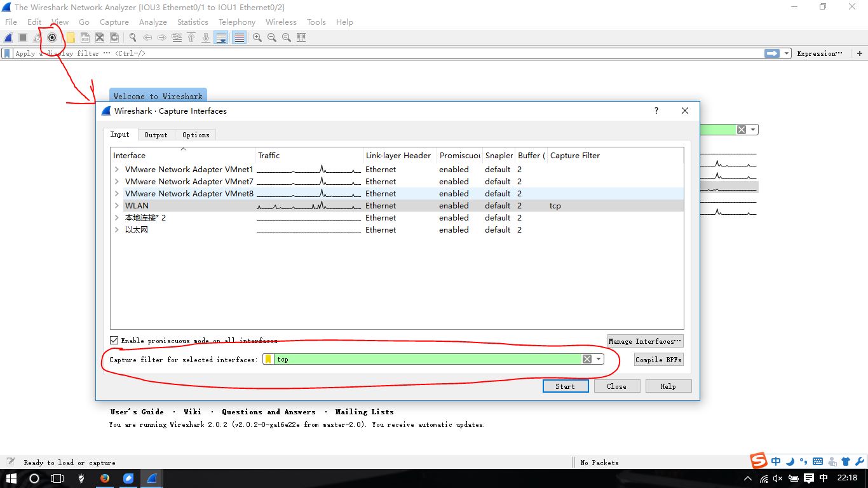Open the Statistics menu
Viewport: 868px width, 488px height.
[193, 22]
